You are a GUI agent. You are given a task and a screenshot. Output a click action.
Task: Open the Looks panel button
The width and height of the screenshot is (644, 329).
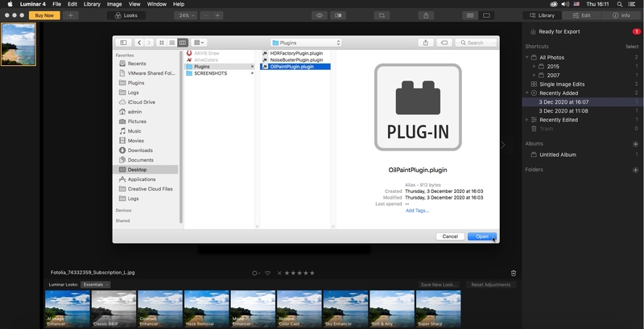126,15
